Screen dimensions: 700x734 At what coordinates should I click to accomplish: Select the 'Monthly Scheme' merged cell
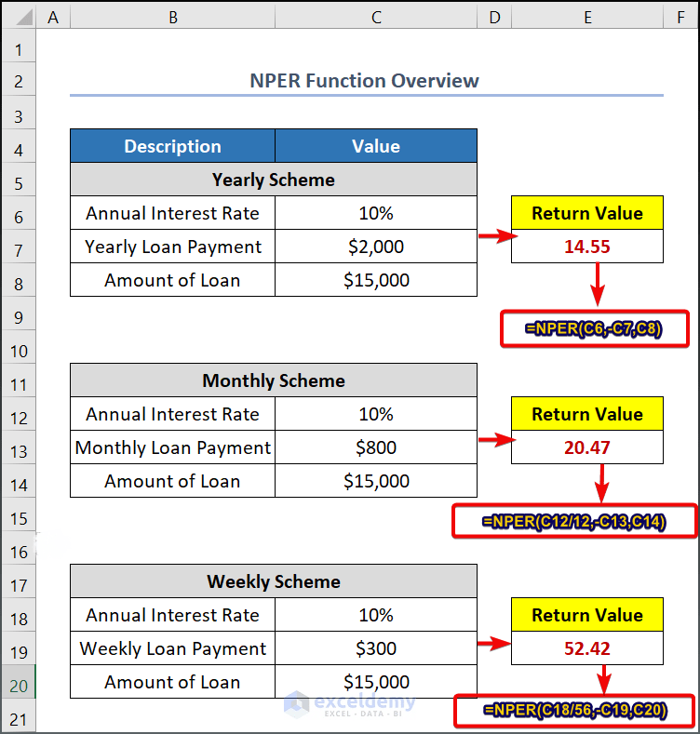(274, 380)
